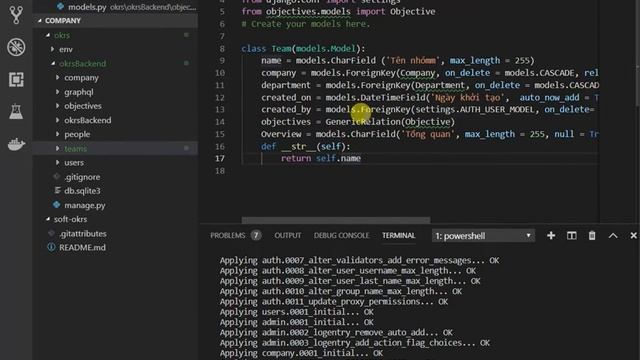640x360 pixels.
Task: Select the Terminal tab
Action: tap(398, 236)
